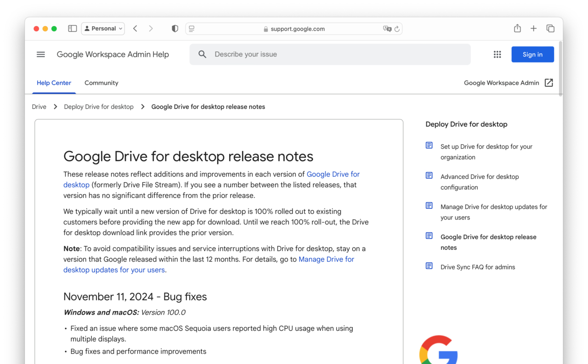588x364 pixels.
Task: Click the Bug fixes and performance improvements bullet
Action: click(x=138, y=352)
